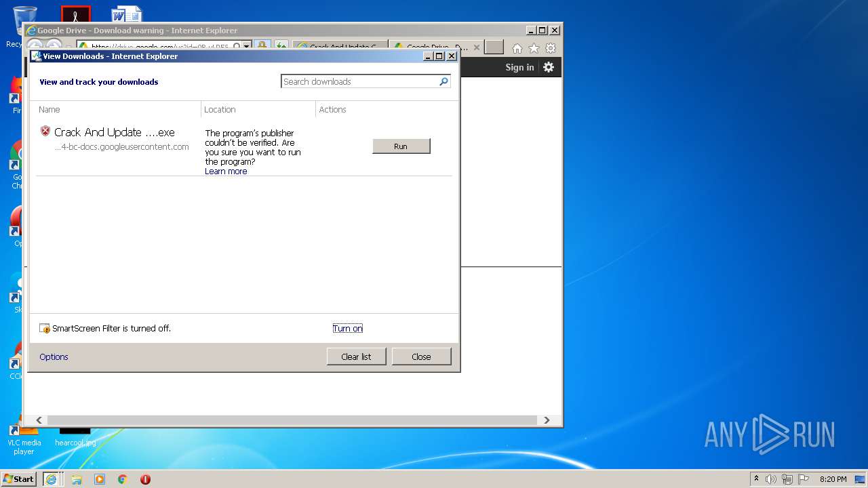Image resolution: width=868 pixels, height=488 pixels.
Task: Open Action Center flag icon
Action: (x=804, y=479)
